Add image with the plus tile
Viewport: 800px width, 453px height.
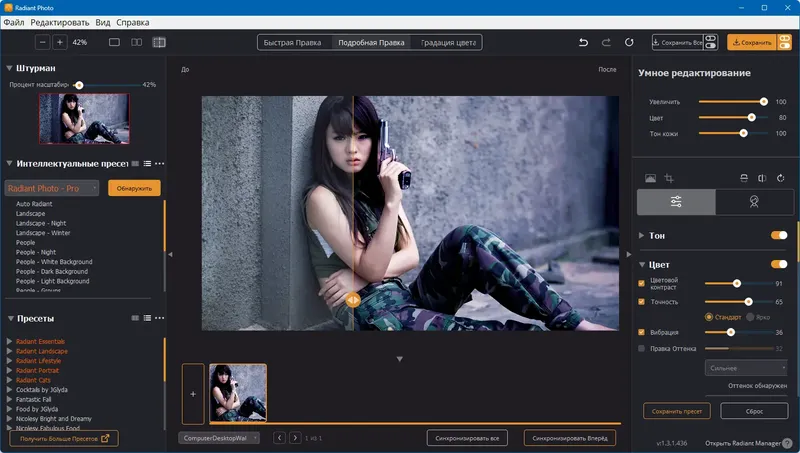click(193, 394)
